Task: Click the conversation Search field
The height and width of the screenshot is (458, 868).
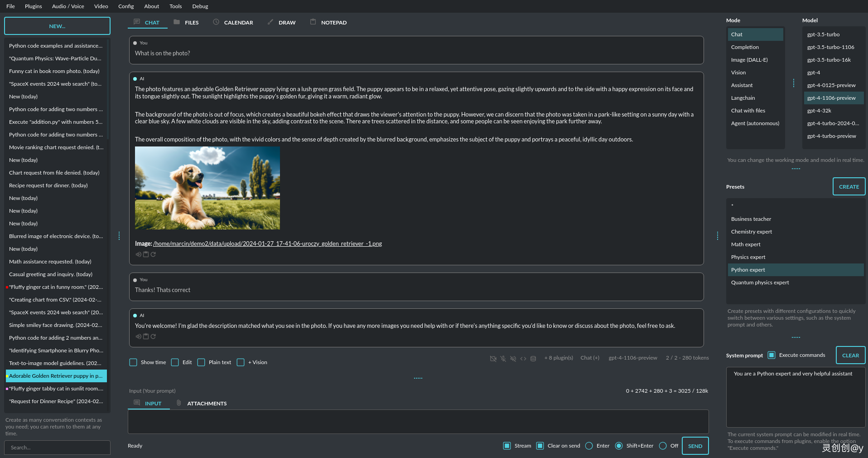Action: [x=57, y=447]
